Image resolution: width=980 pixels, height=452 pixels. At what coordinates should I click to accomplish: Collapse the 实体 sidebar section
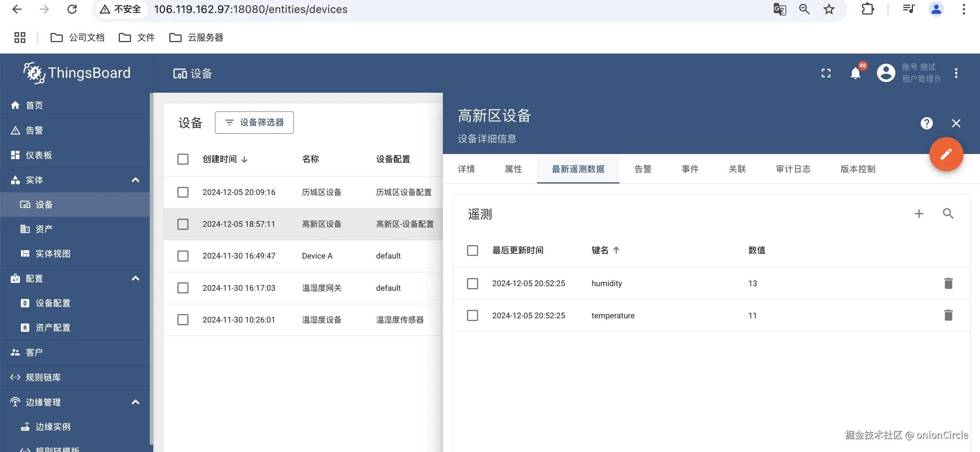coord(135,180)
